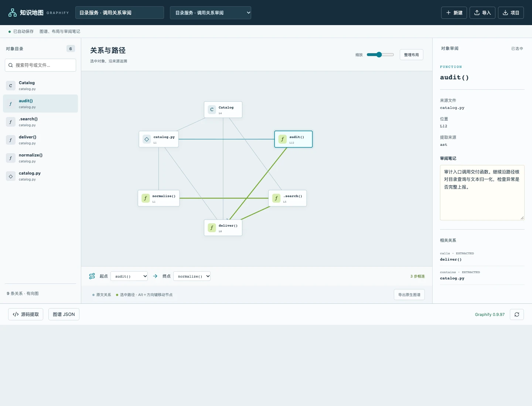The width and height of the screenshot is (532, 406).
Task: Click the route icon beside 起点
Action: pos(92,276)
